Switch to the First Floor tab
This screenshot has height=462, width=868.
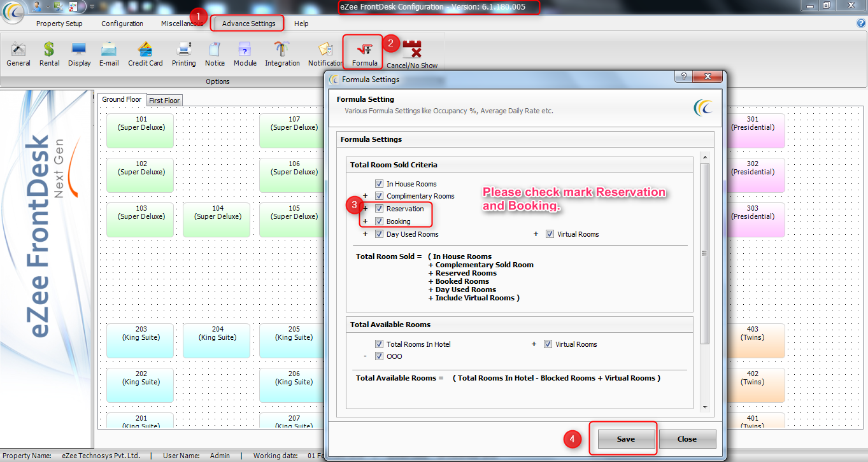[x=164, y=101]
